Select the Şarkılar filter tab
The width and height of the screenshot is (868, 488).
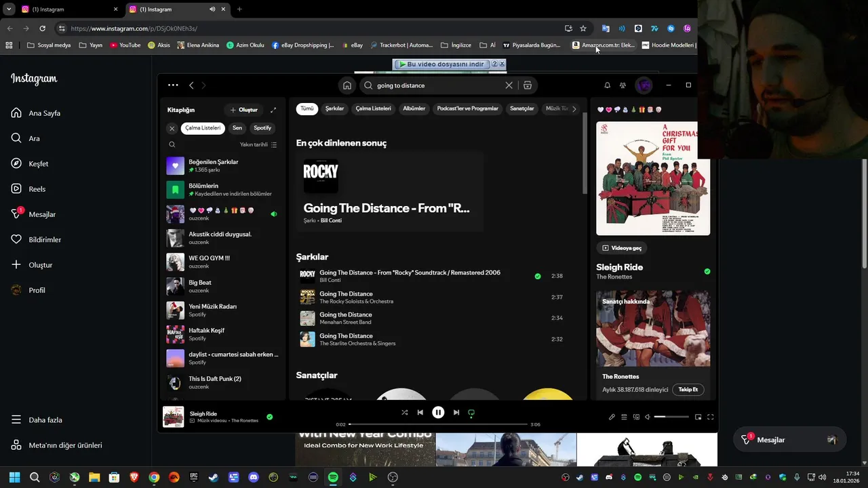(x=335, y=108)
